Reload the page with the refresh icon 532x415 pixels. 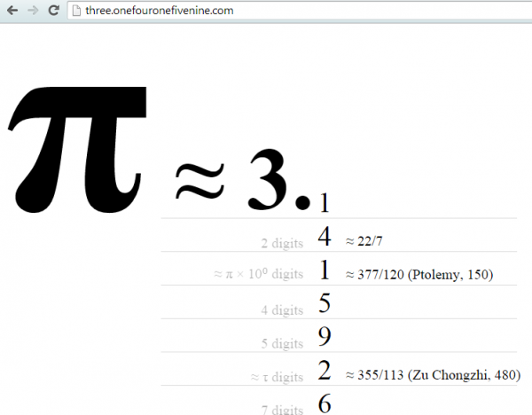[x=53, y=12]
